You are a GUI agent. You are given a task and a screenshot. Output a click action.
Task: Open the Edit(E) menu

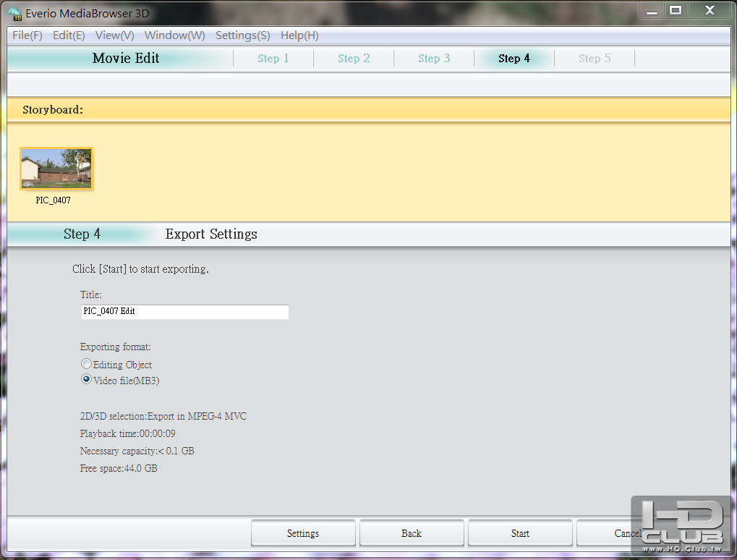pyautogui.click(x=69, y=35)
